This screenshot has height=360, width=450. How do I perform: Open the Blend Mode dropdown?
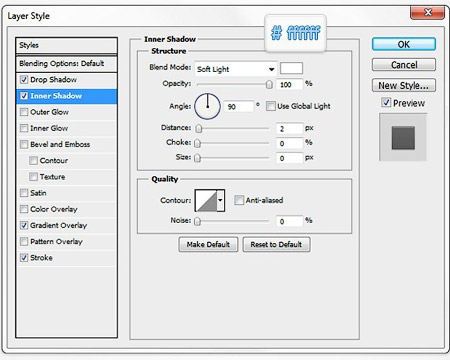[x=236, y=69]
